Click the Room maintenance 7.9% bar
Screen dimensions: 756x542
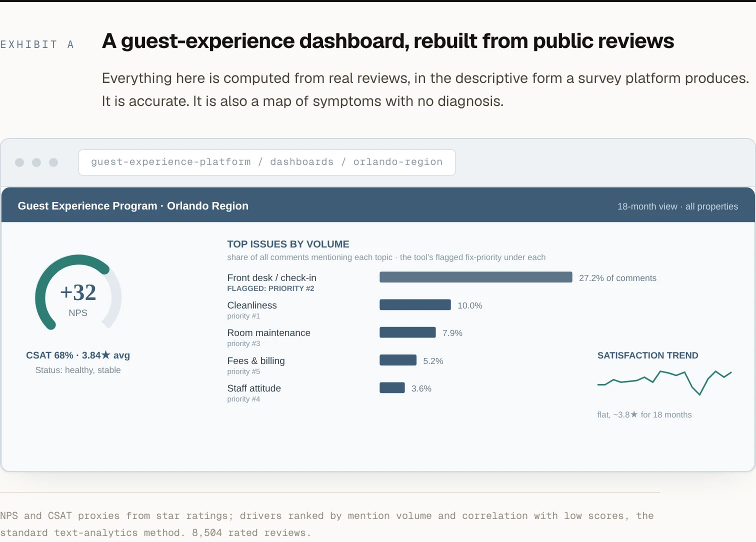pos(407,332)
